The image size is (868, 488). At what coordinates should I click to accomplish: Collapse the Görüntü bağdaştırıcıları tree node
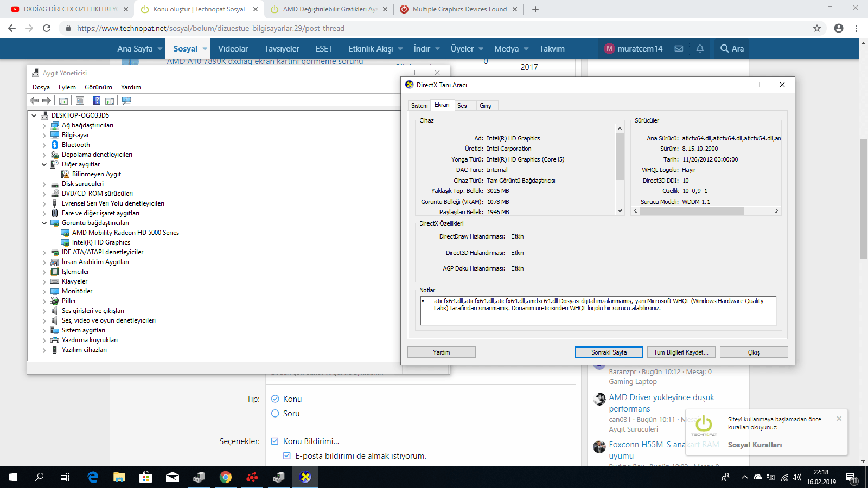coord(44,223)
